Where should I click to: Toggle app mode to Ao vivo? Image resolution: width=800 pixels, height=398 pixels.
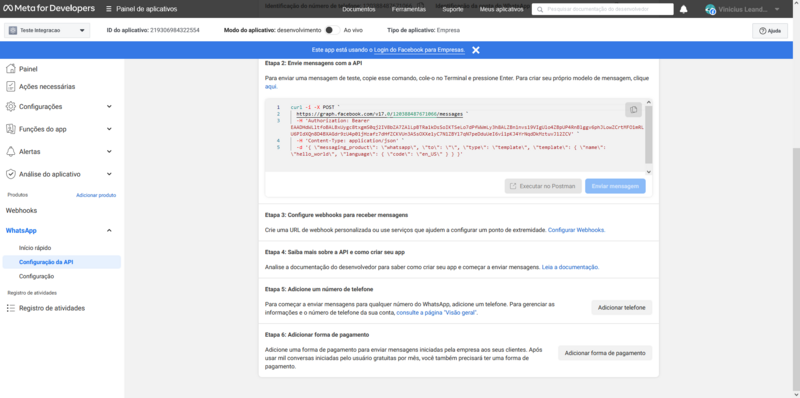(333, 30)
